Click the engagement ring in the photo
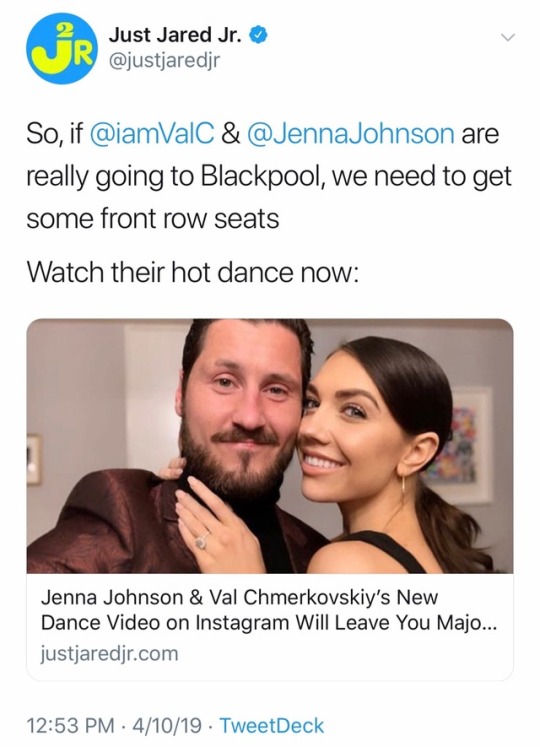The image size is (540, 747). pyautogui.click(x=202, y=541)
